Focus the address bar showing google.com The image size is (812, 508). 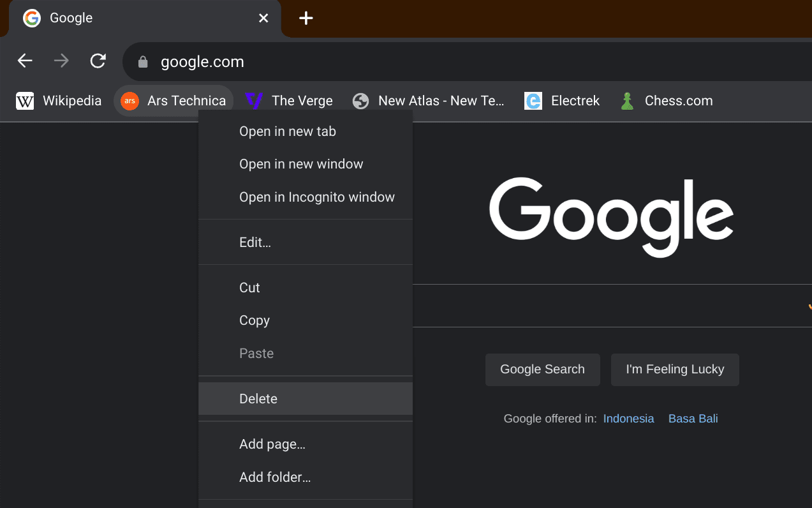coord(467,62)
